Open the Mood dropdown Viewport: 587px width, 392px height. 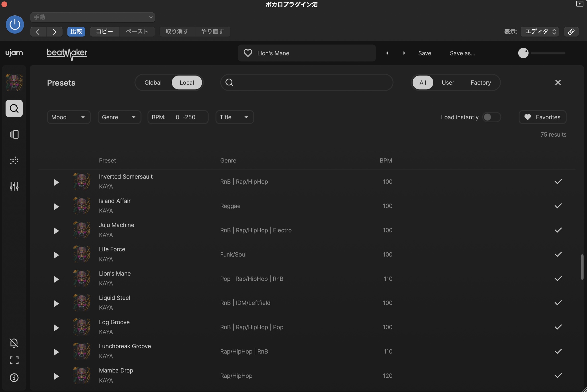click(69, 117)
